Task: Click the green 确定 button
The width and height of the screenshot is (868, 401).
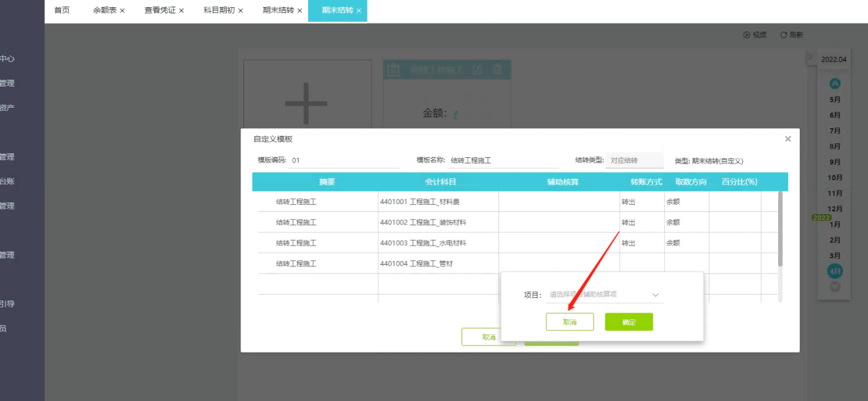Action: [629, 322]
